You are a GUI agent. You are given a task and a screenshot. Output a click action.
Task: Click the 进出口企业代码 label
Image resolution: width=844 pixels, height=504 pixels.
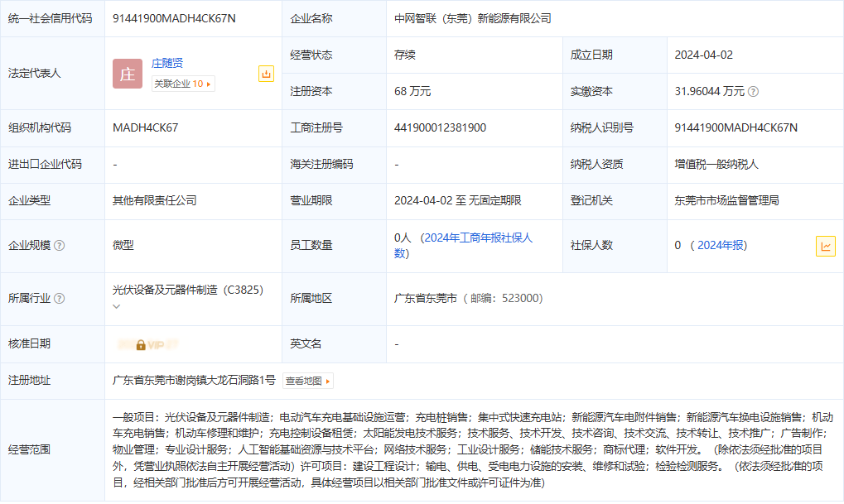(45, 164)
